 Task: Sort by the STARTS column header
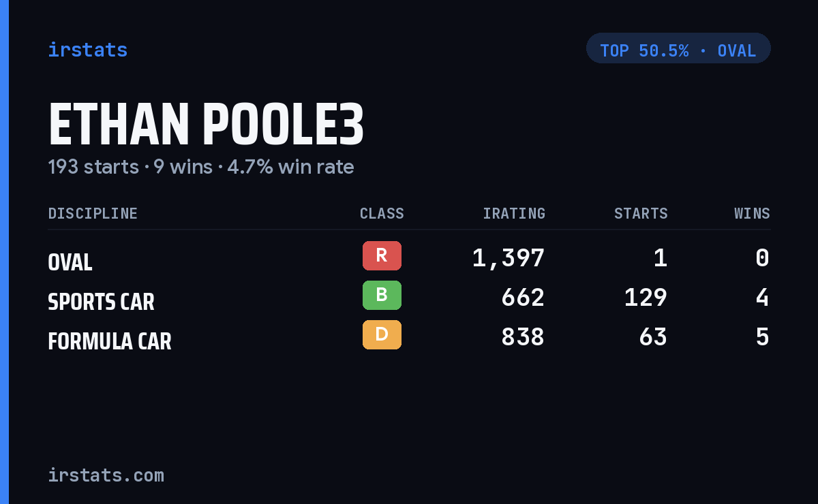[x=641, y=213]
